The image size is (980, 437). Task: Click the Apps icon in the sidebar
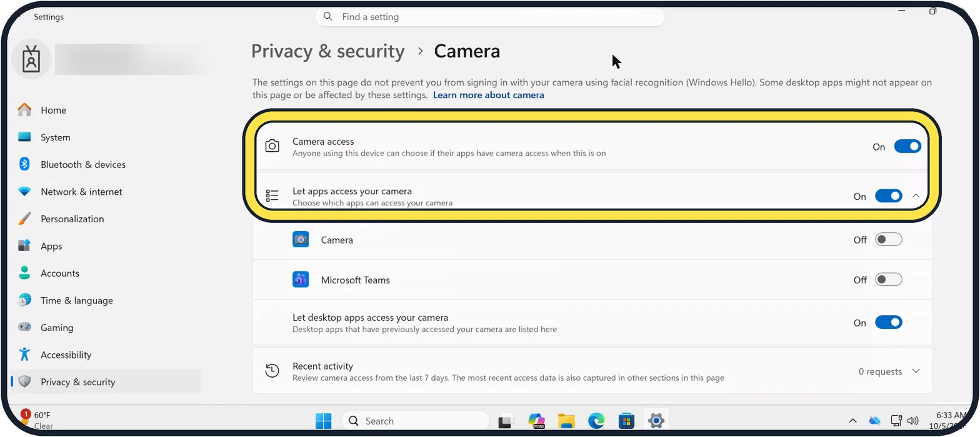24,245
